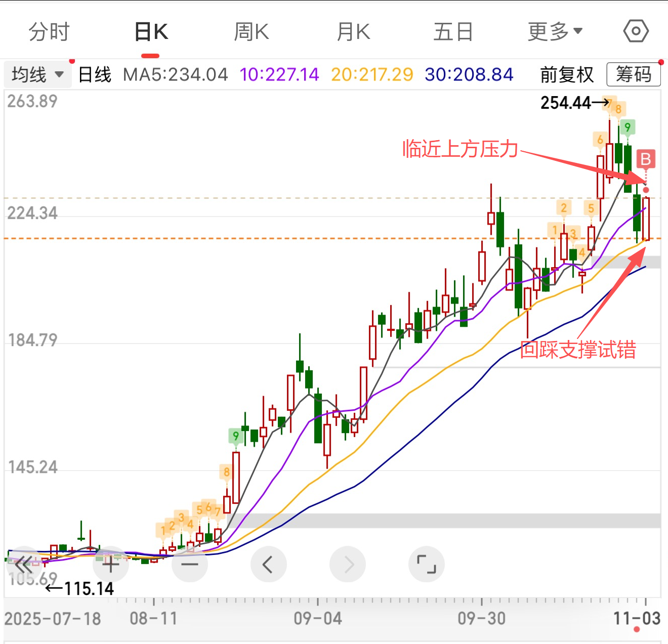Screen dimensions: 668x644
Task: Expand the 更多 dropdown menu
Action: (x=555, y=32)
